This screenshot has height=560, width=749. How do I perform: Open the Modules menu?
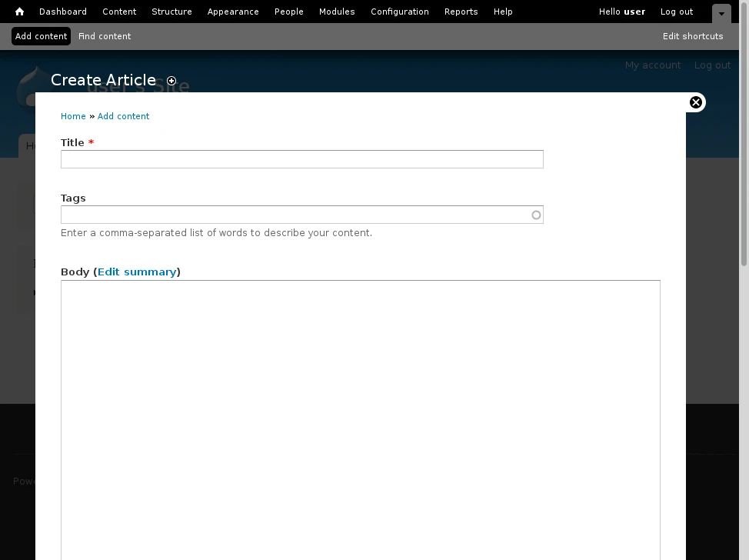(337, 12)
